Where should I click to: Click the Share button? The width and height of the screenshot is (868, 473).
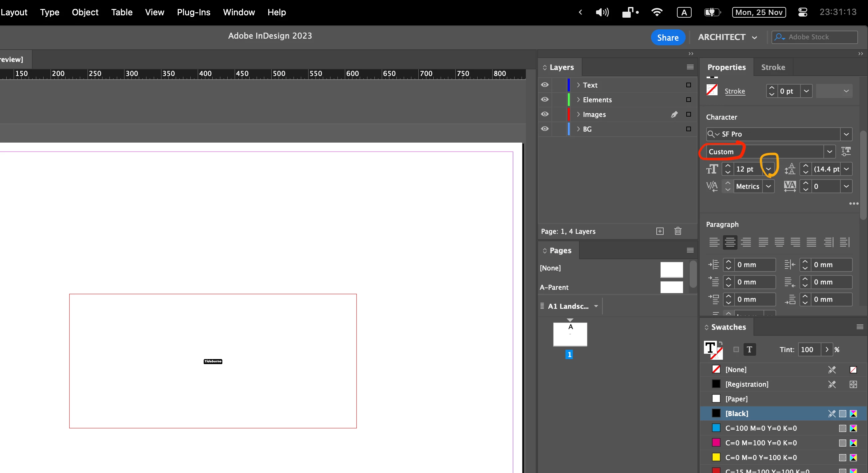[668, 37]
